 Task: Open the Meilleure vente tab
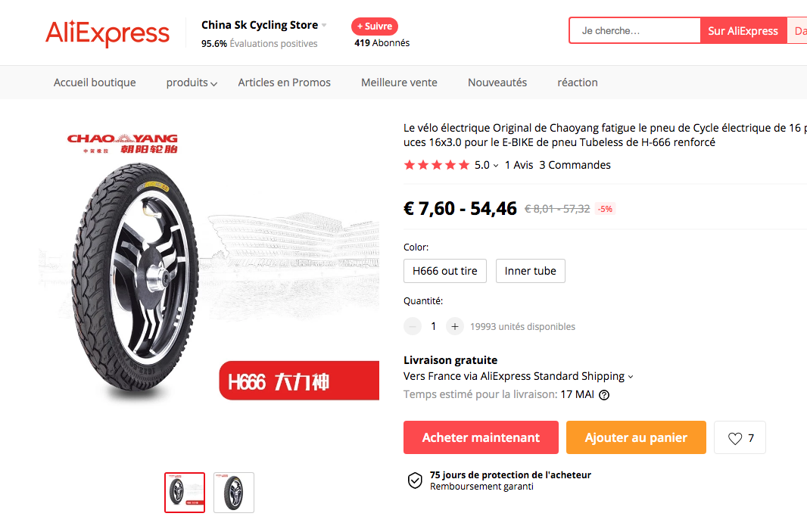coord(399,82)
